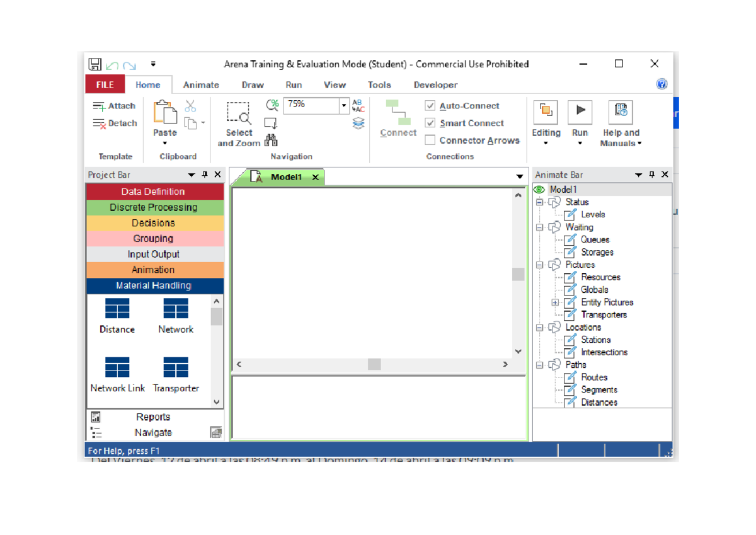The height and width of the screenshot is (535, 756).
Task: Pin the Project Bar panel
Action: pos(204,175)
